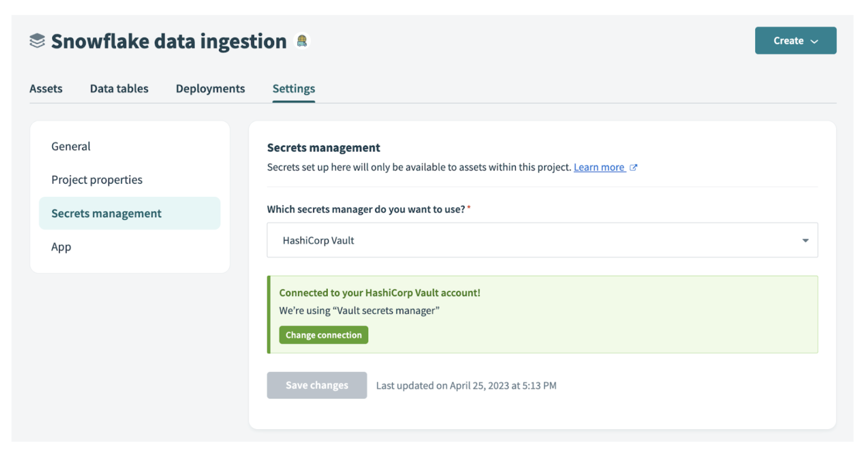Screen dimensions: 868x455
Task: Click the Change connection button
Action: pos(324,335)
